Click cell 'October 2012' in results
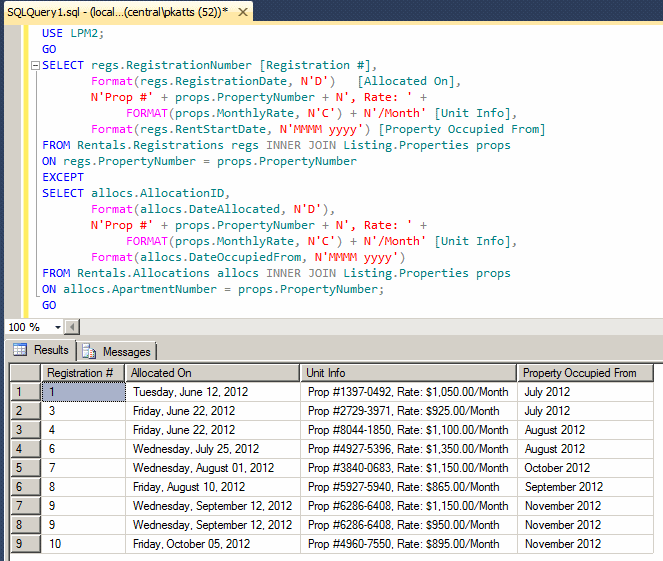This screenshot has width=663, height=561. (x=586, y=468)
